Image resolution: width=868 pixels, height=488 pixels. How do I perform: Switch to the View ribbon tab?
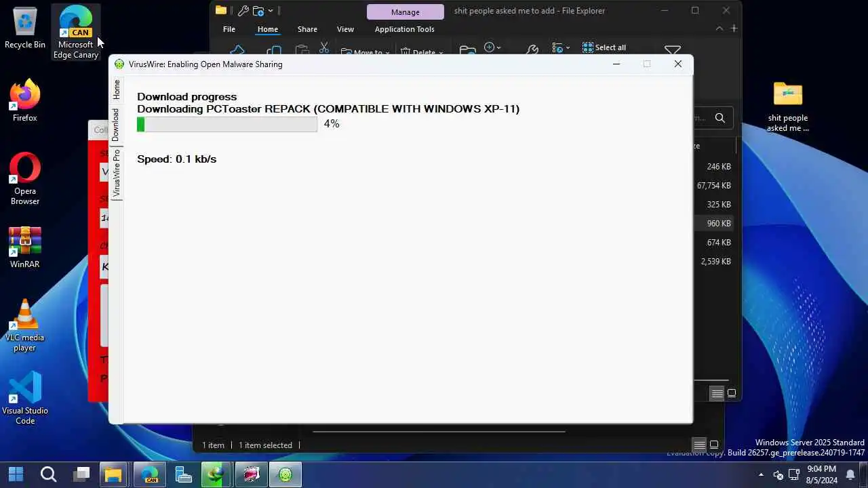tap(345, 29)
